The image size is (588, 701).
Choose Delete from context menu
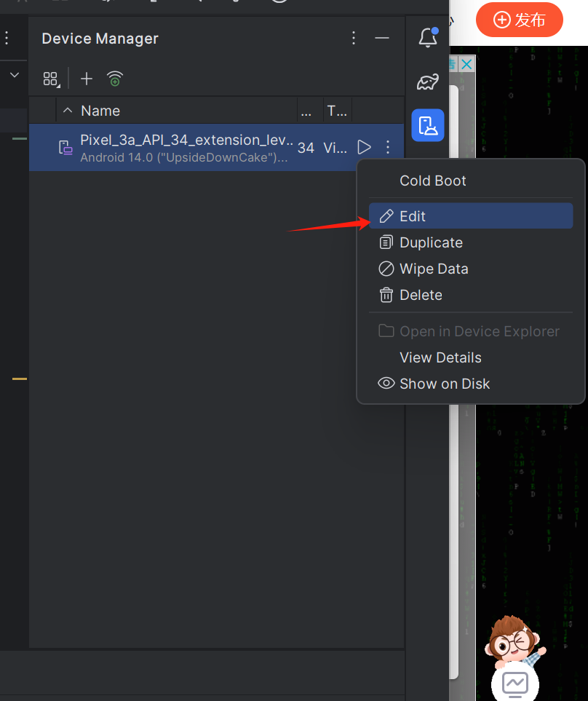pyautogui.click(x=471, y=295)
